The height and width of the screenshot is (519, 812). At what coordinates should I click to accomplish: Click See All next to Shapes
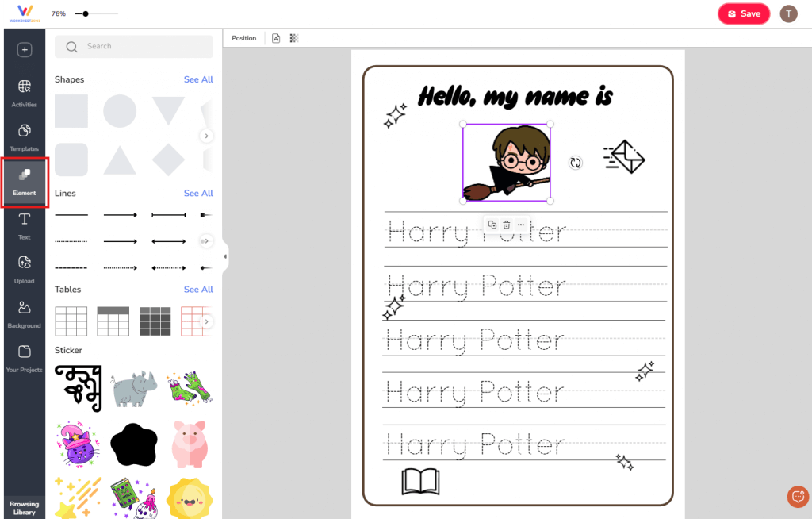point(198,79)
